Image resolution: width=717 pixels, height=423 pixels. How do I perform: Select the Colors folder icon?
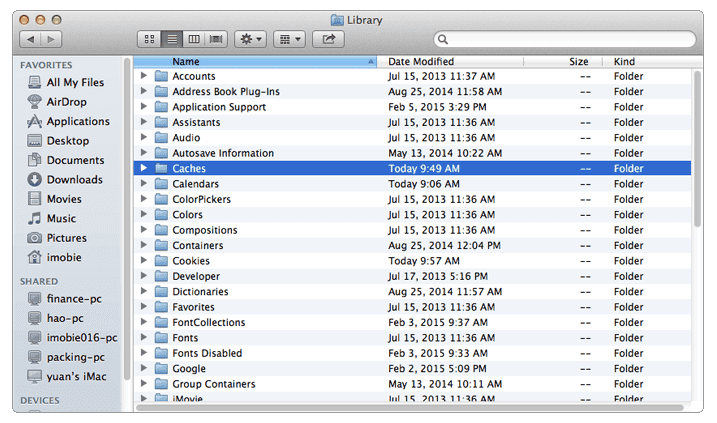(161, 214)
